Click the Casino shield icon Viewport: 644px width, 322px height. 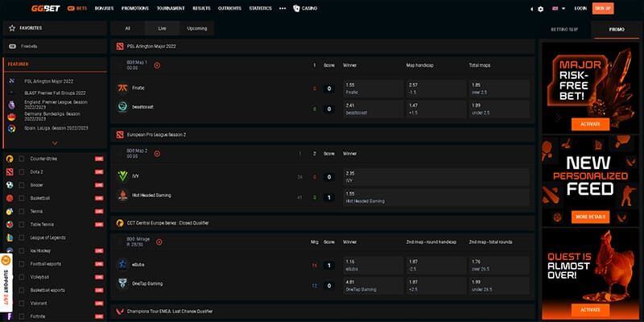click(x=296, y=8)
